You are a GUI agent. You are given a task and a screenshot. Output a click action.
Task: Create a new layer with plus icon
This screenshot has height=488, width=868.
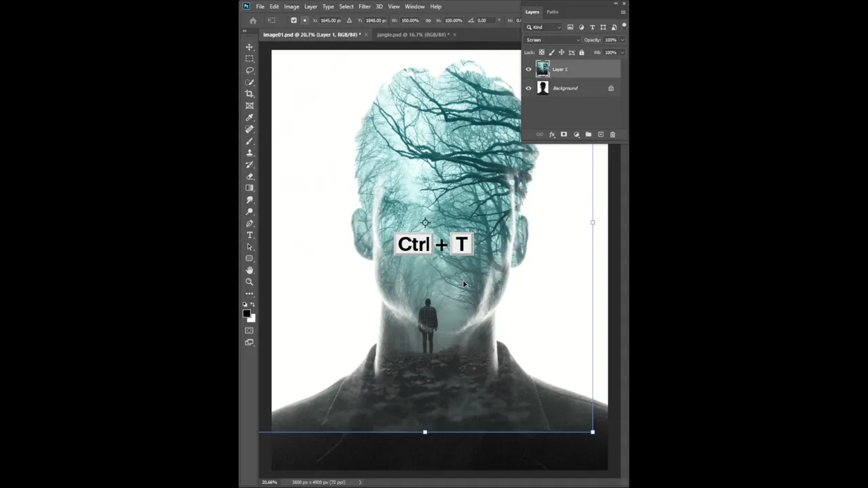pos(600,135)
